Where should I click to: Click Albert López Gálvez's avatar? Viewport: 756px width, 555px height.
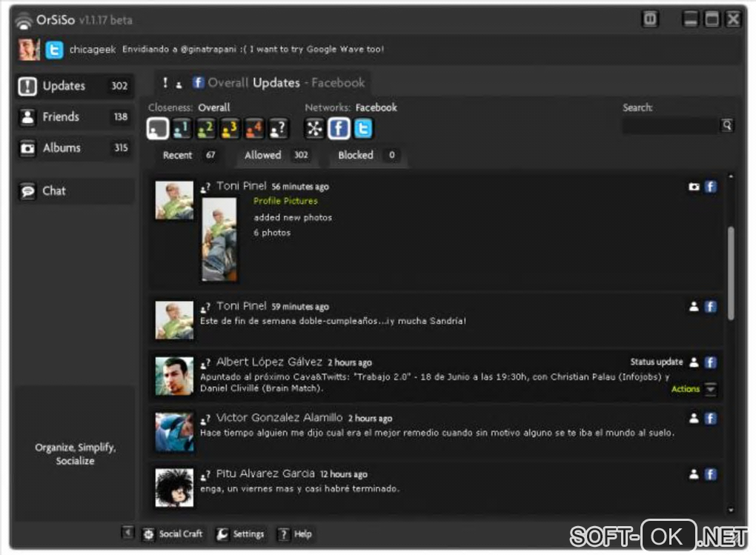click(174, 376)
